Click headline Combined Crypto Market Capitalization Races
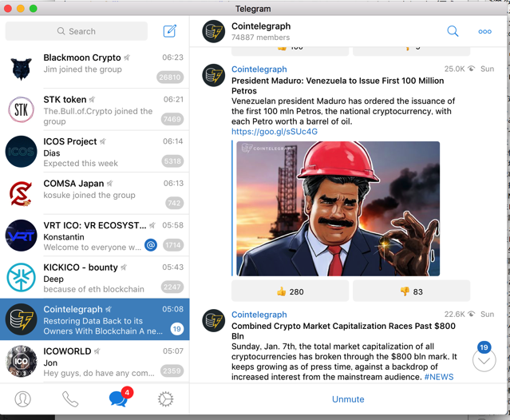Screen dimensions: 510x420 (343, 331)
